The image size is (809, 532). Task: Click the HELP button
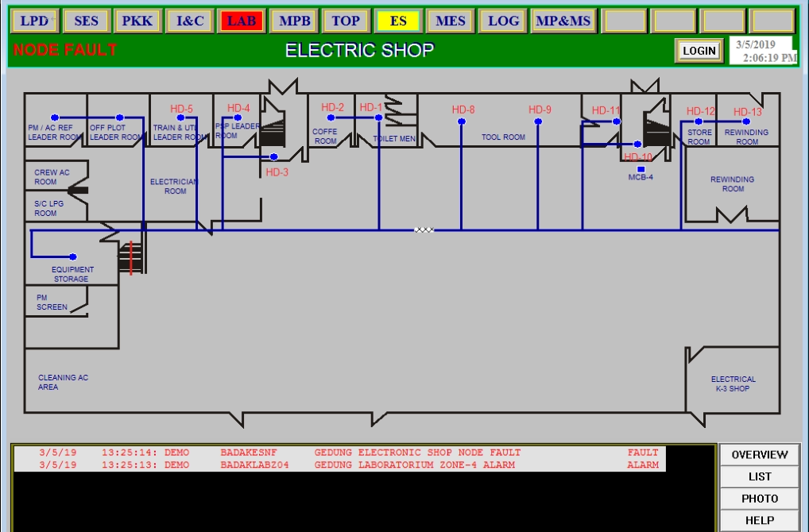click(x=759, y=521)
